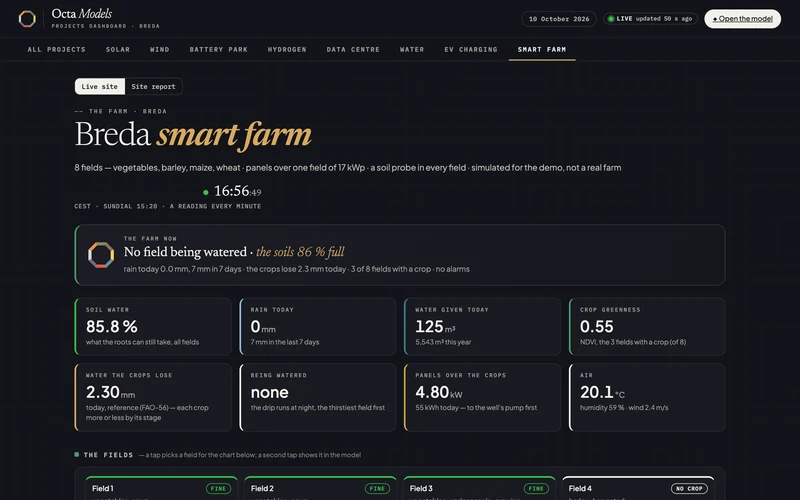The image size is (800, 500).
Task: Open the Hydrogen tab
Action: tap(287, 49)
